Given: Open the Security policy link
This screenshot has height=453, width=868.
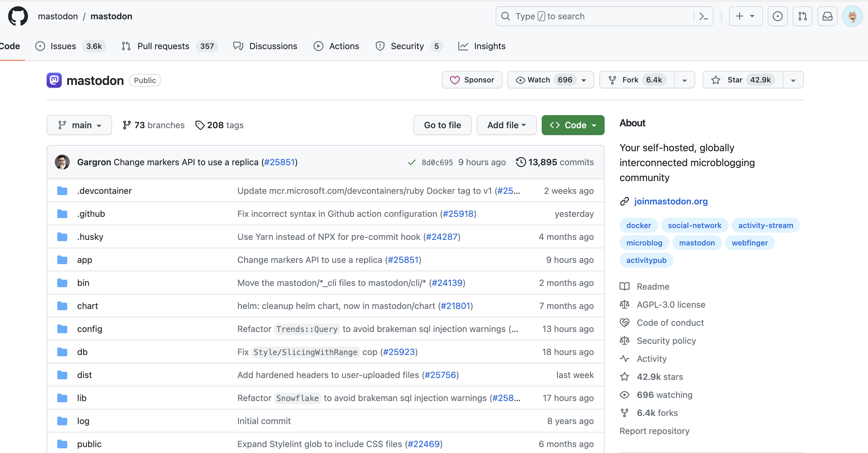Looking at the screenshot, I should 666,341.
